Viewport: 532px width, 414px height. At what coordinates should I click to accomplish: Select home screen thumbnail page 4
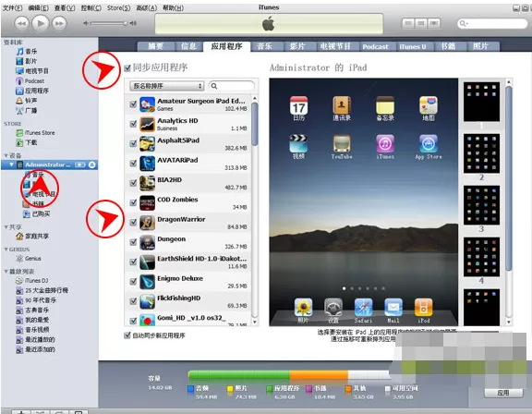481,257
